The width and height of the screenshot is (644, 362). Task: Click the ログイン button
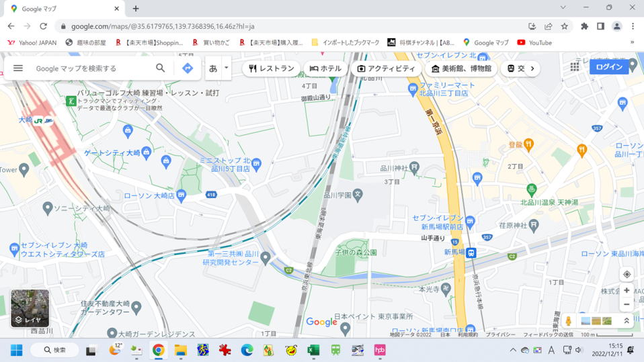[x=609, y=67]
